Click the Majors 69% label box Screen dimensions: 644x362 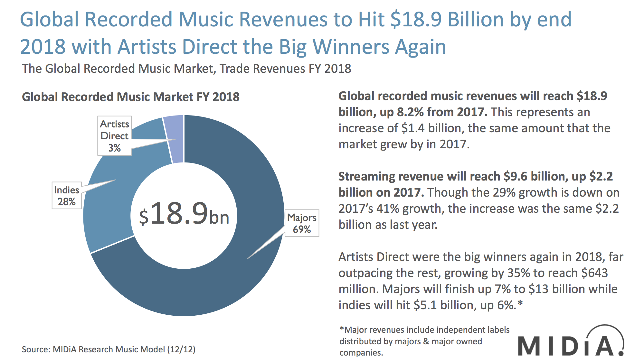[302, 223]
